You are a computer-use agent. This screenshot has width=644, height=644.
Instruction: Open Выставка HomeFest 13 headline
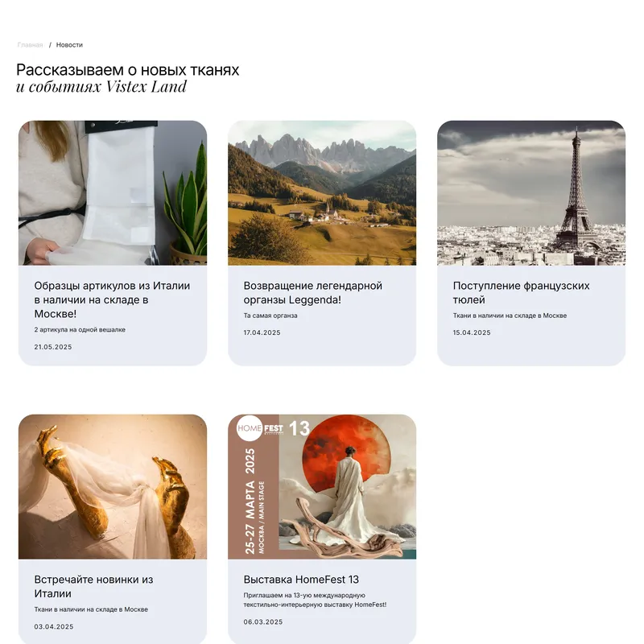pyautogui.click(x=301, y=580)
